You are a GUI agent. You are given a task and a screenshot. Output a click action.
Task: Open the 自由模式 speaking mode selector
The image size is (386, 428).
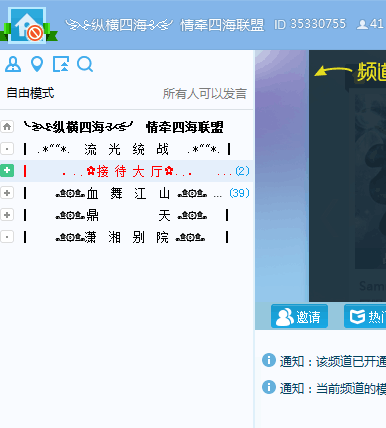30,93
